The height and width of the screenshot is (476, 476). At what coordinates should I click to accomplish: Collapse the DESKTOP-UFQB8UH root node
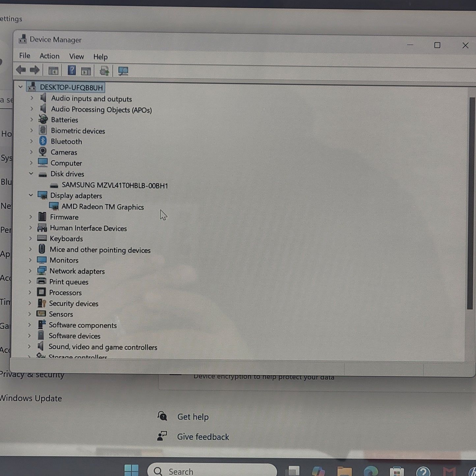pyautogui.click(x=20, y=87)
